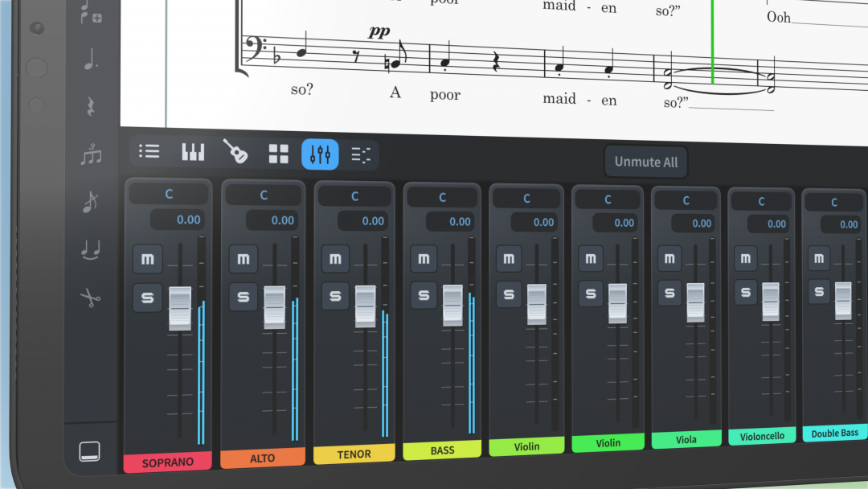The height and width of the screenshot is (489, 868).
Task: Open the guitar fretboard panel
Action: (235, 151)
